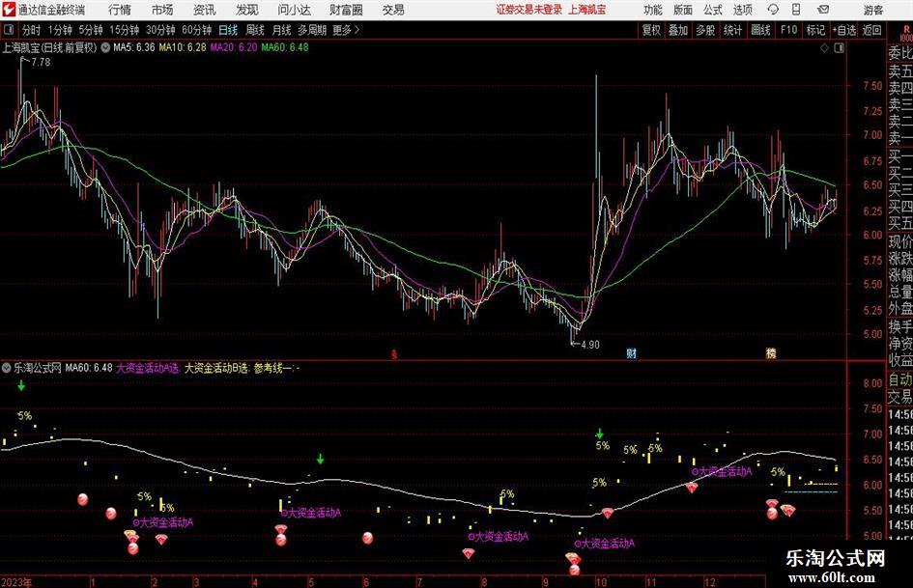Select the 日线 daily period
913x588 pixels.
tap(228, 30)
